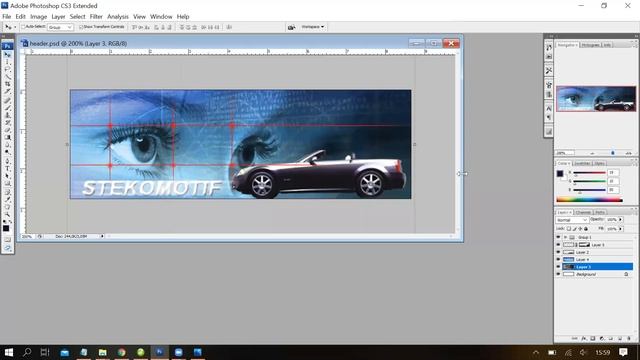Select the Eyedropper tool
Image resolution: width=640 pixels, height=360 pixels.
[7, 199]
